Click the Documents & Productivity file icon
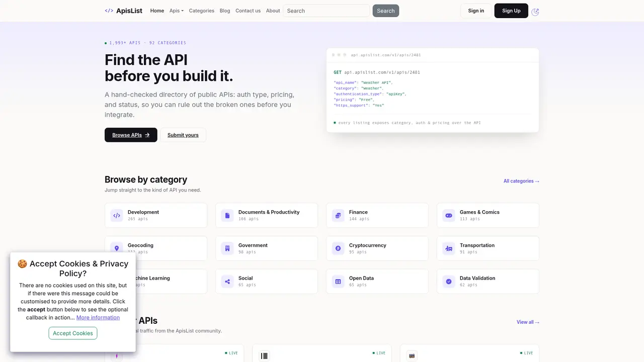644x362 pixels. pos(227,215)
